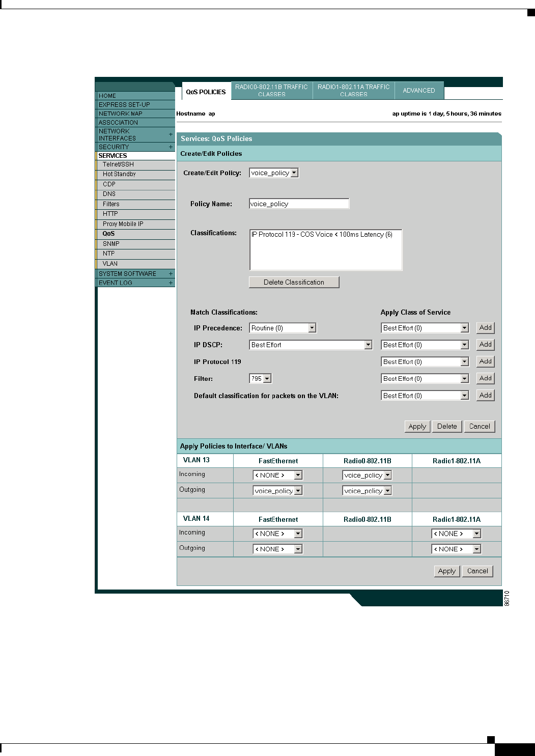This screenshot has height=756, width=535.
Task: Open VLAN 14 FastEthernet Outgoing dropdown
Action: 278,549
